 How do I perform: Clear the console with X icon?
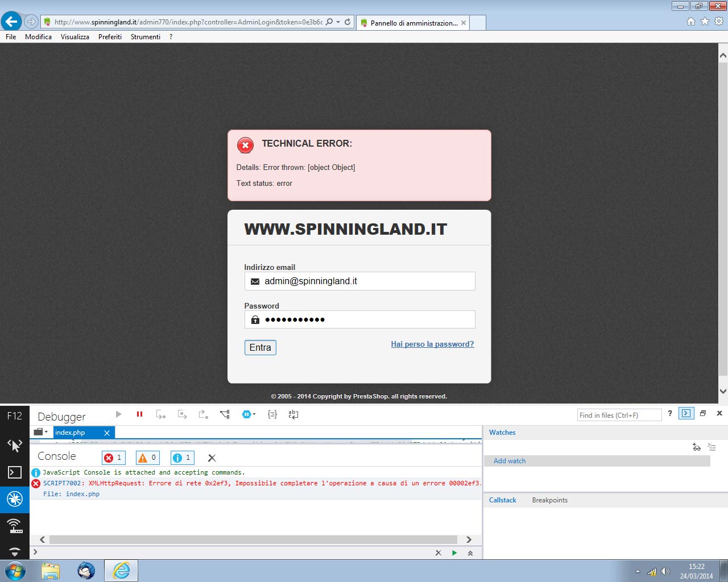[212, 458]
